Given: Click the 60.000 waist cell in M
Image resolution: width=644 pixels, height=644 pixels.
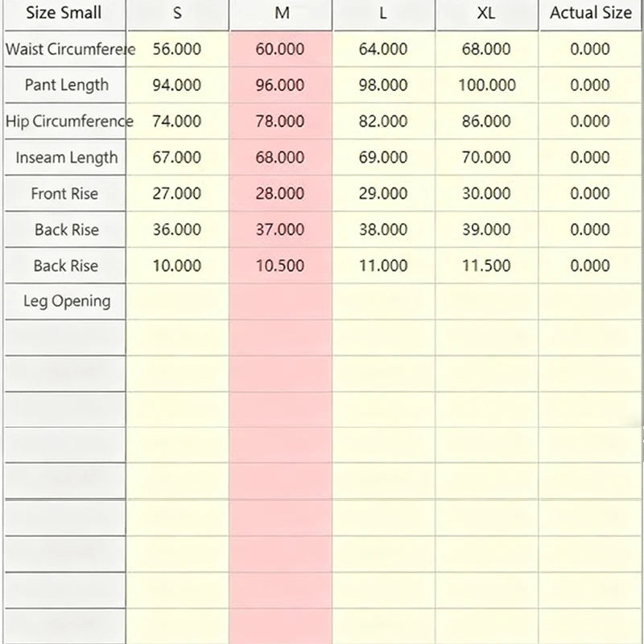Looking at the screenshot, I should [281, 49].
